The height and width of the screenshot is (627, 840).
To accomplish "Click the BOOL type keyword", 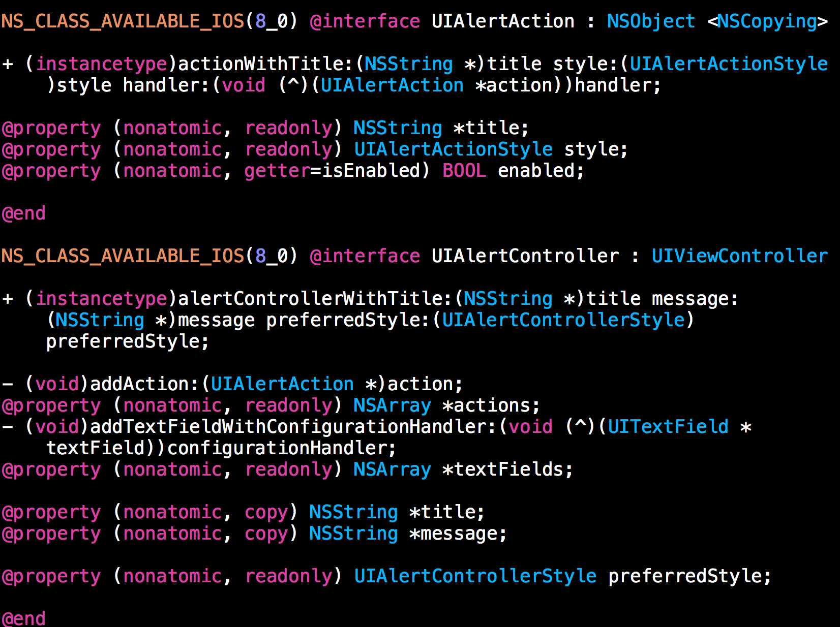I will (x=464, y=171).
